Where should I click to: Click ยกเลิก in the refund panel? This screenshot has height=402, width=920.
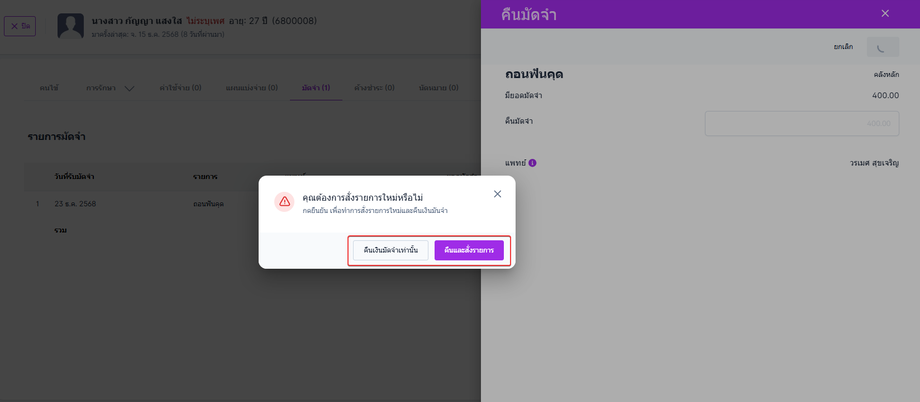[x=843, y=47]
